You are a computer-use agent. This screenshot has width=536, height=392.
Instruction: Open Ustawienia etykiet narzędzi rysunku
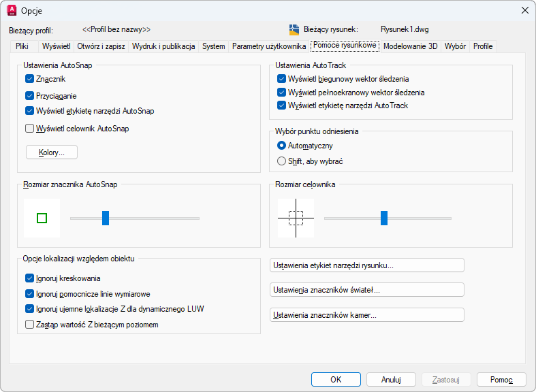point(367,265)
